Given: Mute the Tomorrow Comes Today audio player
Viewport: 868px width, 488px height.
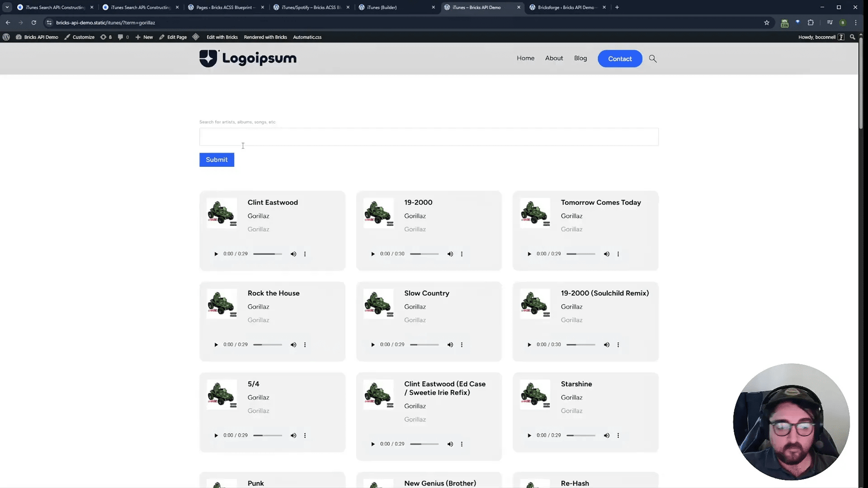Looking at the screenshot, I should click(607, 254).
